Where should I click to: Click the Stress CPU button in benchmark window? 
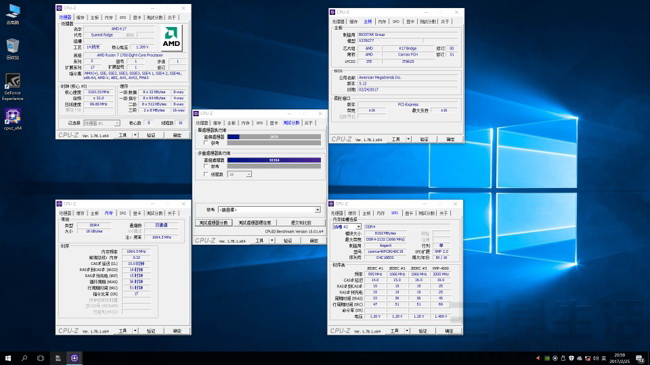pos(255,223)
